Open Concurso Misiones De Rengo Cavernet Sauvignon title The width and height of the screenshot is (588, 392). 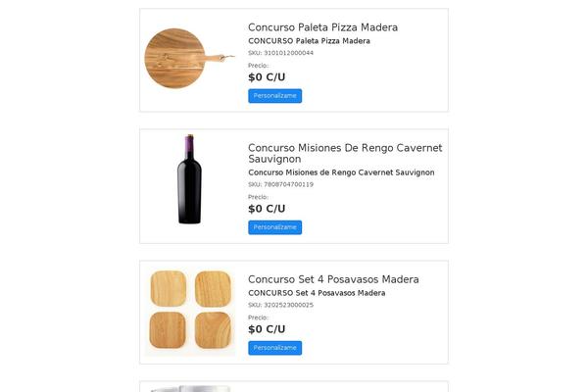click(345, 153)
